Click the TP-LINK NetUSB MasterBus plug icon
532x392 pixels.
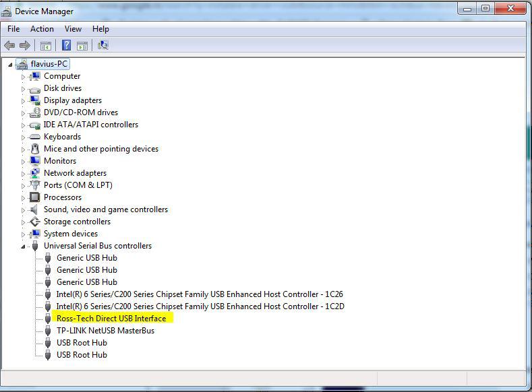coord(48,331)
